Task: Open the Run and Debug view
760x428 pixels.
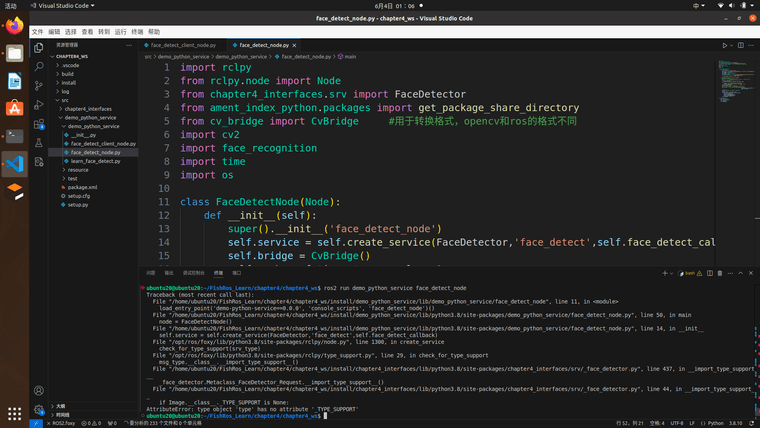Action: pos(39,105)
